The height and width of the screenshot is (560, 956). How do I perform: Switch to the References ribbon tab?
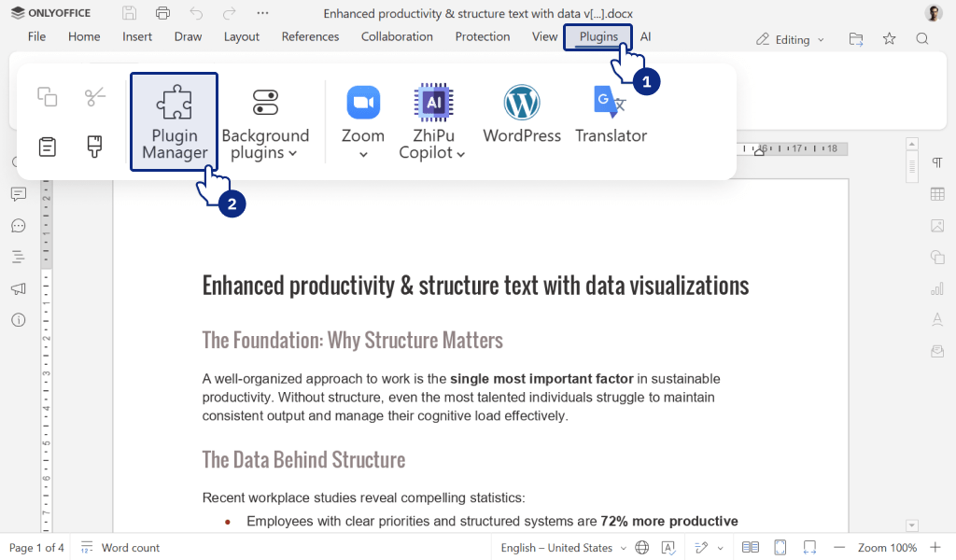(x=310, y=36)
